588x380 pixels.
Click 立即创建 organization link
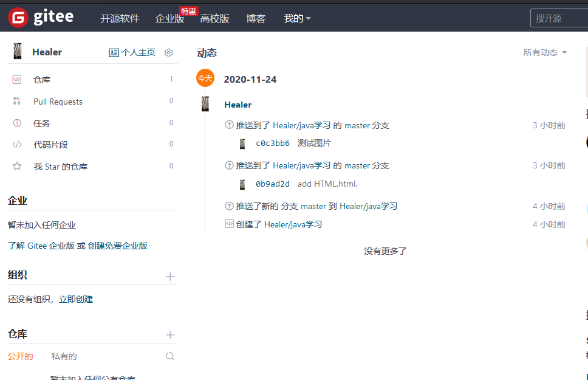point(76,299)
